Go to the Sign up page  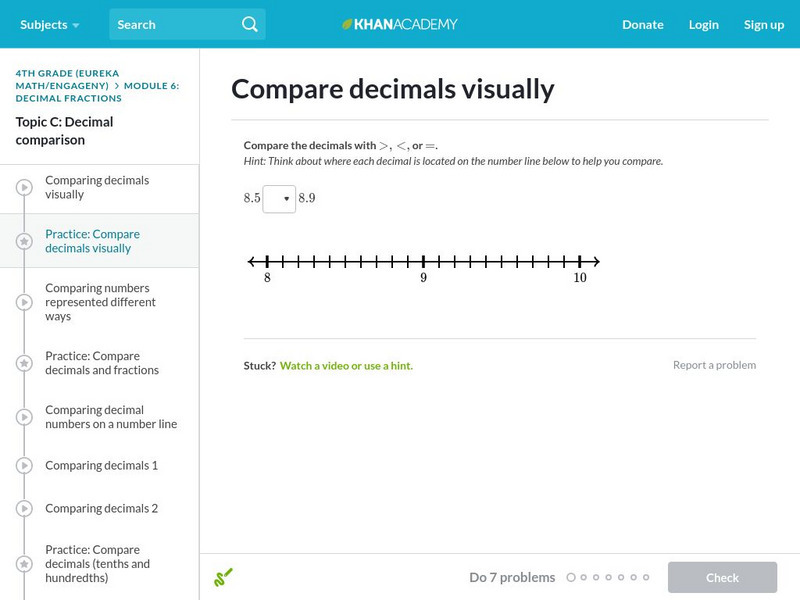point(764,24)
